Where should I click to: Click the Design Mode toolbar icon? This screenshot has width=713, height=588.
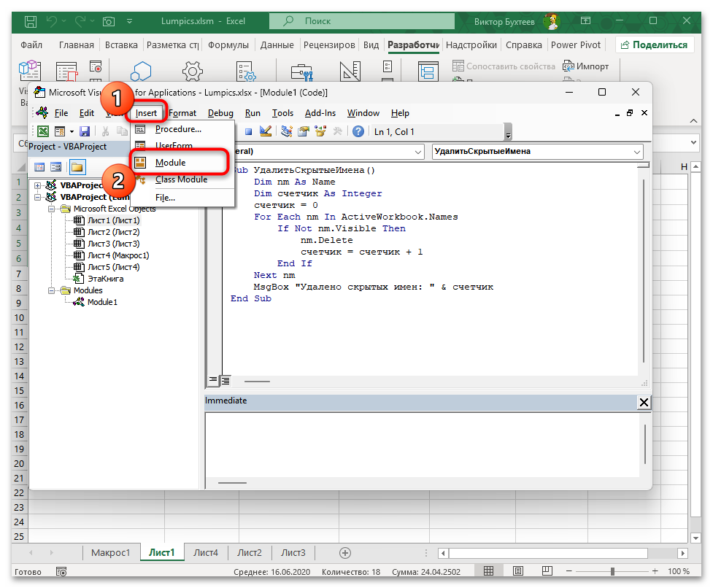click(x=266, y=131)
